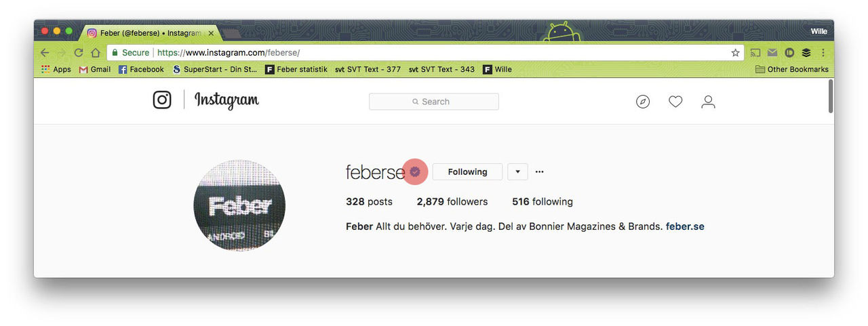Viewport: 868px width, 326px height.
Task: Bookmark this page with the star icon
Action: (735, 52)
